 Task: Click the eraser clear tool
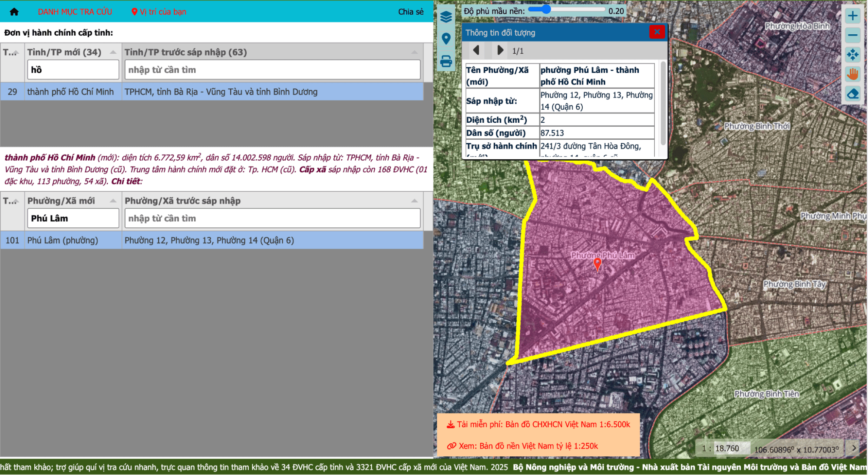852,94
